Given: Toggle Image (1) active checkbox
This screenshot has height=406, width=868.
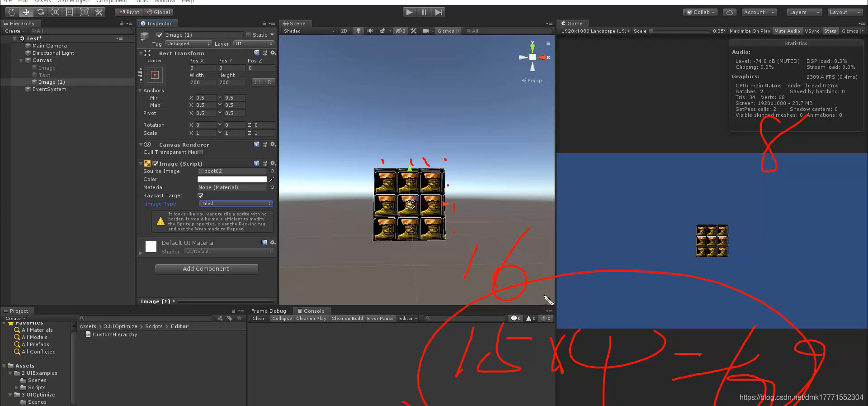Looking at the screenshot, I should (159, 35).
